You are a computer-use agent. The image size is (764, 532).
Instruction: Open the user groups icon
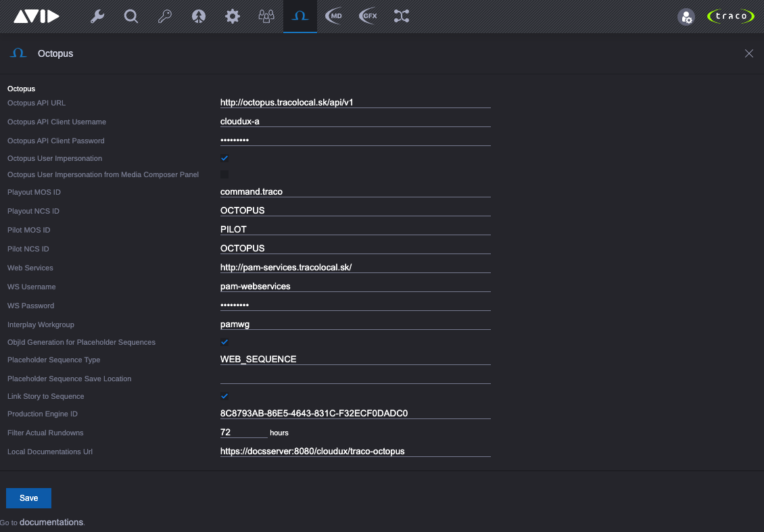266,17
